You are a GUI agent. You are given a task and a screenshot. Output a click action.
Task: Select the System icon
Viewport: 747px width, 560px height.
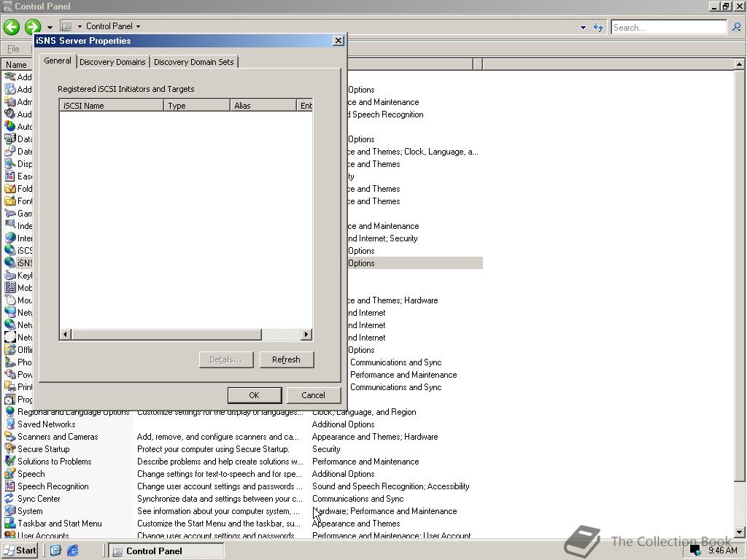pos(9,511)
